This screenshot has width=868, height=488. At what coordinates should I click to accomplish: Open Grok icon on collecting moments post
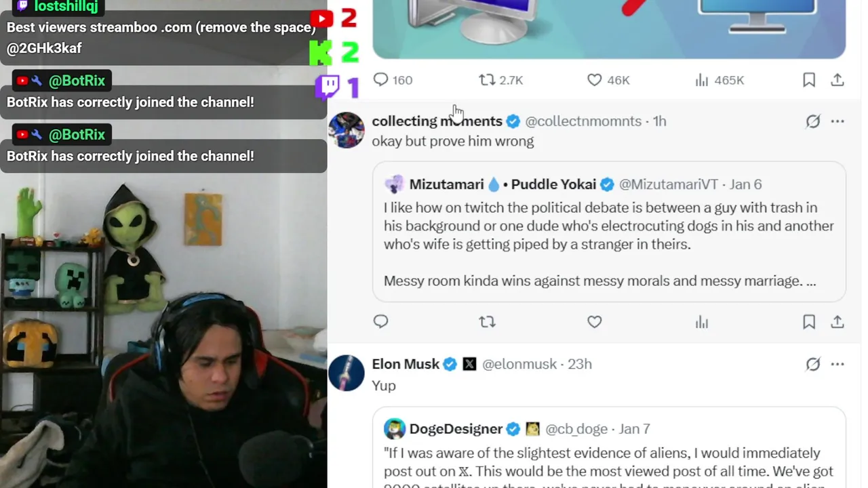pos(813,121)
